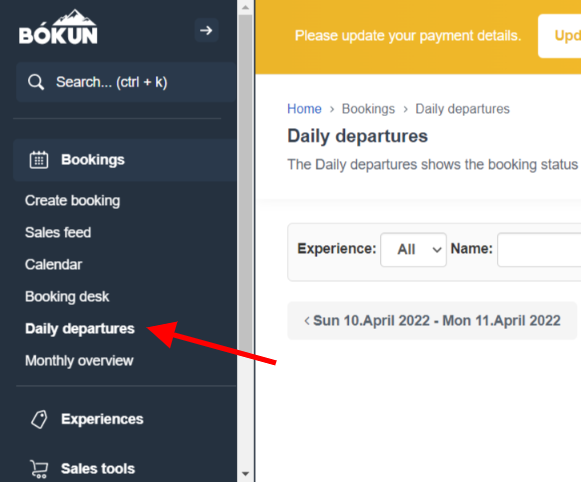Click the Name filter input field
The width and height of the screenshot is (581, 482).
click(539, 249)
